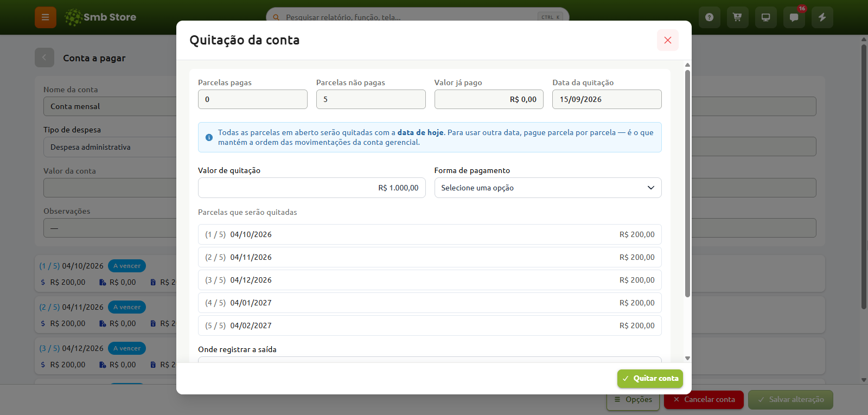Viewport: 868px width, 415px height.
Task: Click the dialog scrollbar down arrow
Action: (687, 358)
